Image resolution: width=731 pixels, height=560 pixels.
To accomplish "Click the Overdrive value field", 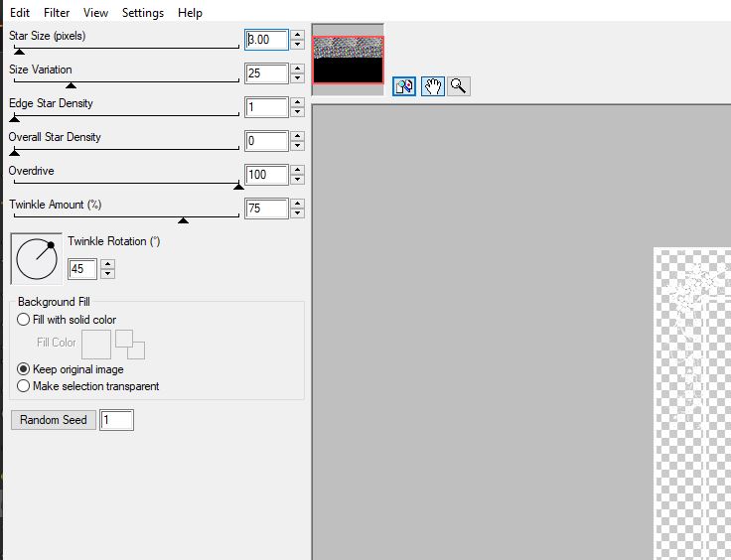I will (266, 175).
